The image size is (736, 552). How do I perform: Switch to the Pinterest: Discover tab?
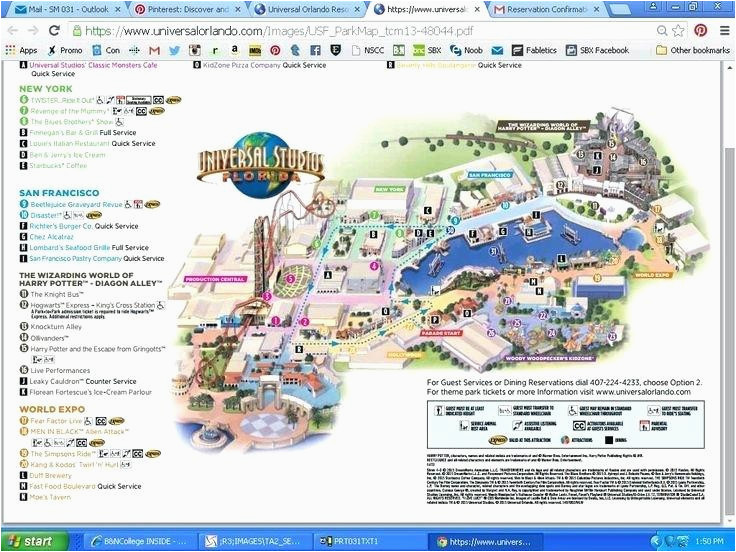[186, 9]
